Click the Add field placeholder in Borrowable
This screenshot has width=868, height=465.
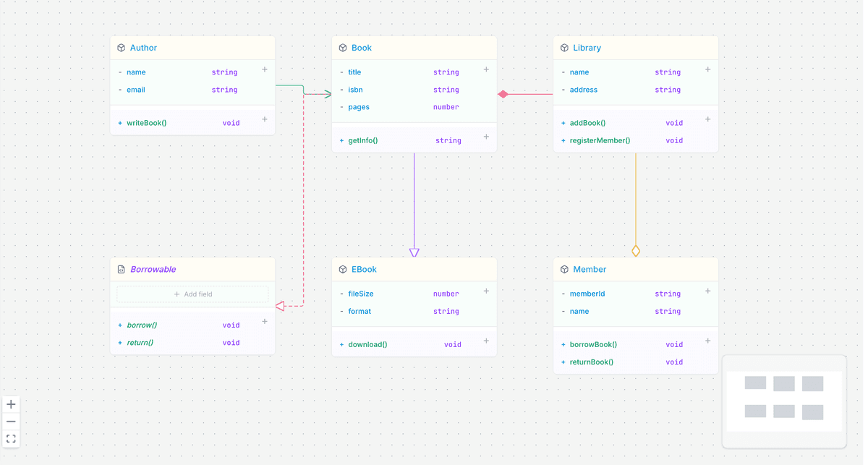pyautogui.click(x=192, y=294)
